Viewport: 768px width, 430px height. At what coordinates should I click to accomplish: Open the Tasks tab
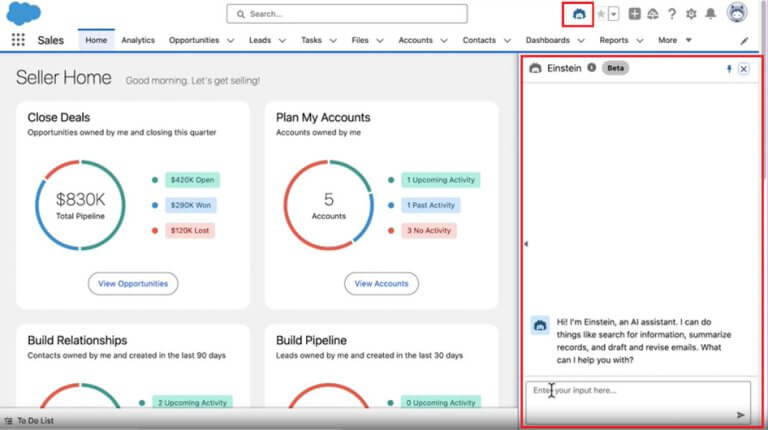[311, 40]
